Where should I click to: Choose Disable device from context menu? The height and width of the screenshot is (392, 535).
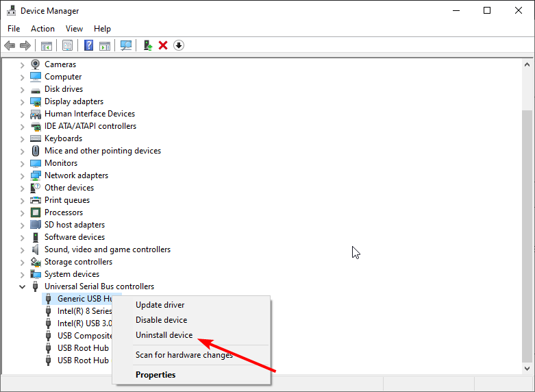(x=191, y=320)
